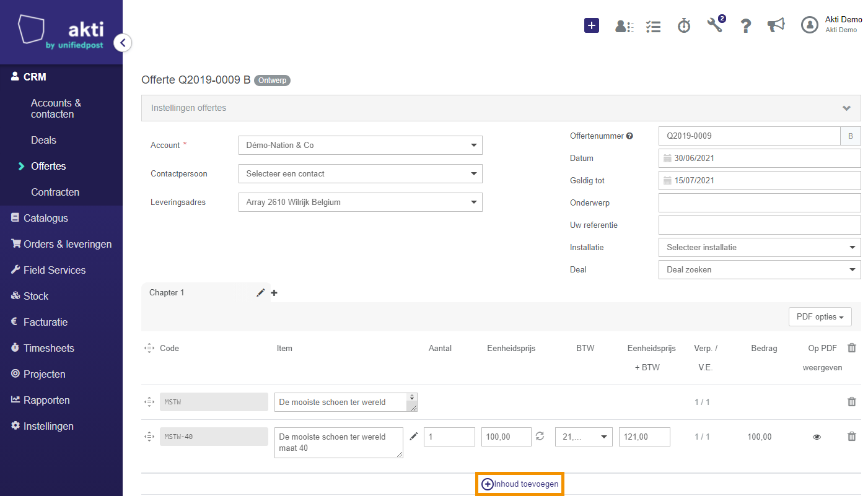Viewport: 868px width, 496px height.
Task: Open the calendar icon in Geldig tot field
Action: point(667,181)
